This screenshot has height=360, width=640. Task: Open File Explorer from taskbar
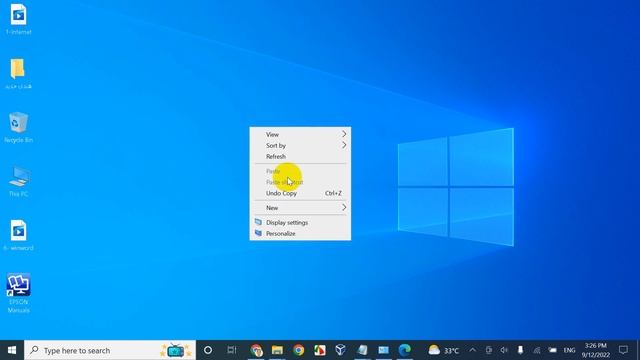pos(278,350)
